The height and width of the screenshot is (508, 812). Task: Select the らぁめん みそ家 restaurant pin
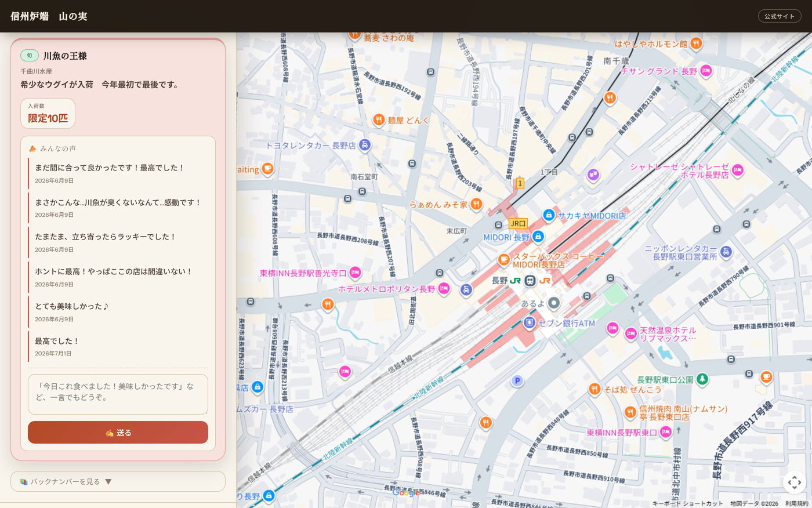[476, 204]
